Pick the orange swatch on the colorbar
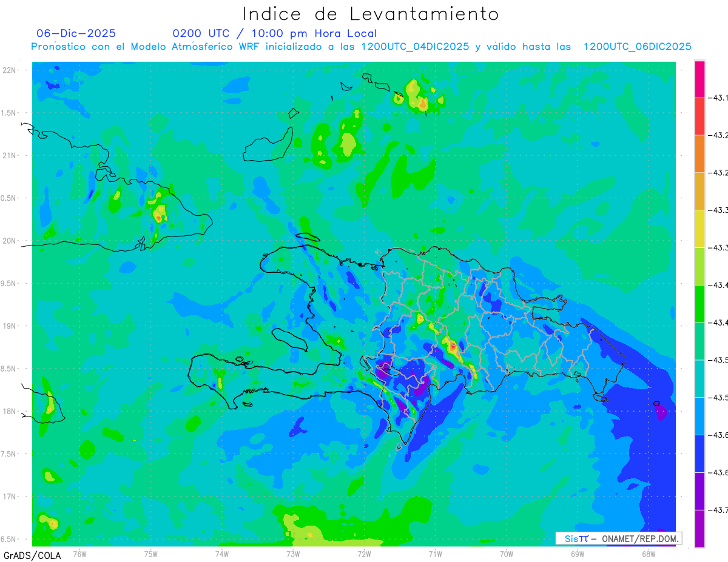The image size is (728, 562). pyautogui.click(x=699, y=154)
